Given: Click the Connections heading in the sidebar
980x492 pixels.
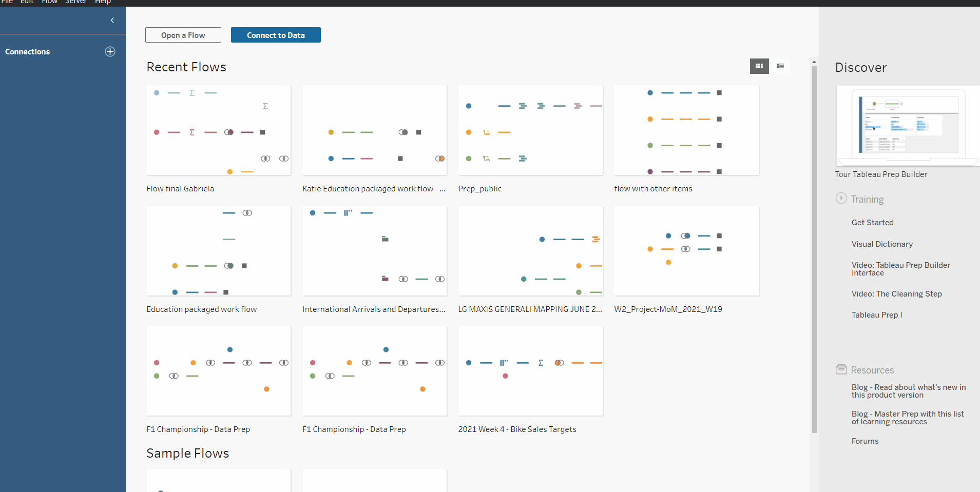Looking at the screenshot, I should click(x=28, y=52).
